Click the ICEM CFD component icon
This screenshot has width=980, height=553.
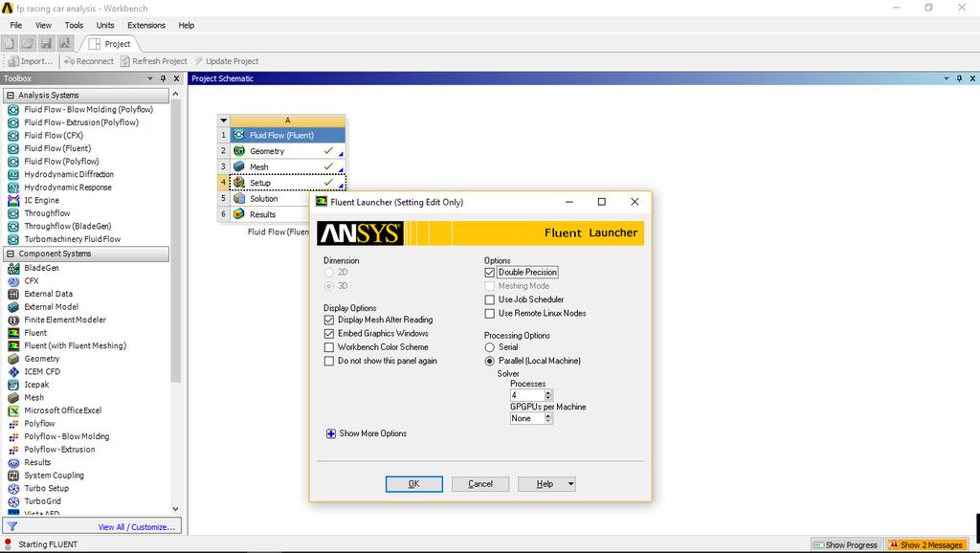(13, 372)
